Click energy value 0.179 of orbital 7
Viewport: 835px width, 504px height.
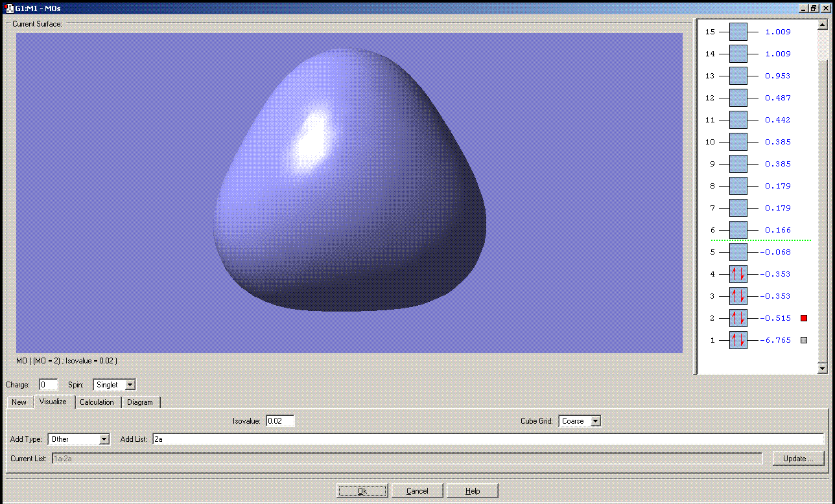[778, 208]
